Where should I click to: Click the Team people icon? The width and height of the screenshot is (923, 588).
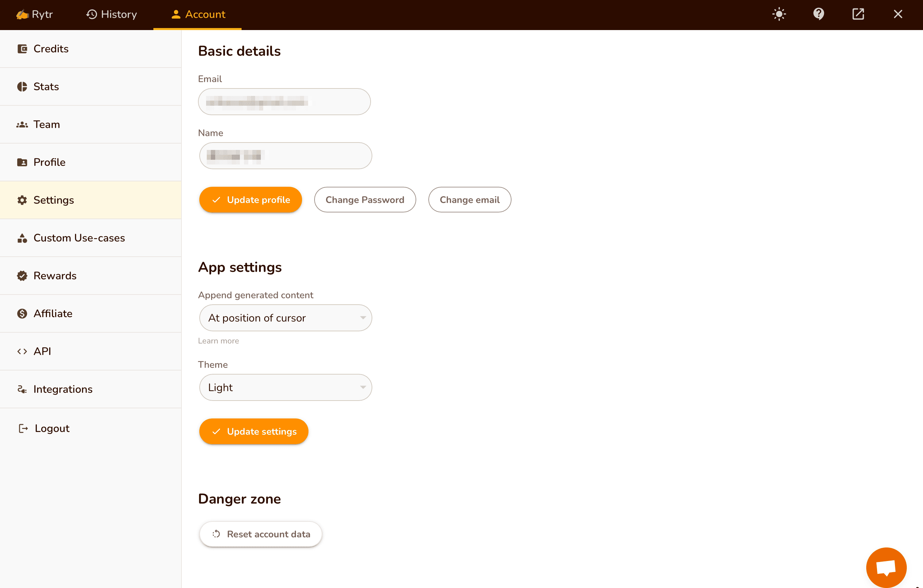coord(22,125)
